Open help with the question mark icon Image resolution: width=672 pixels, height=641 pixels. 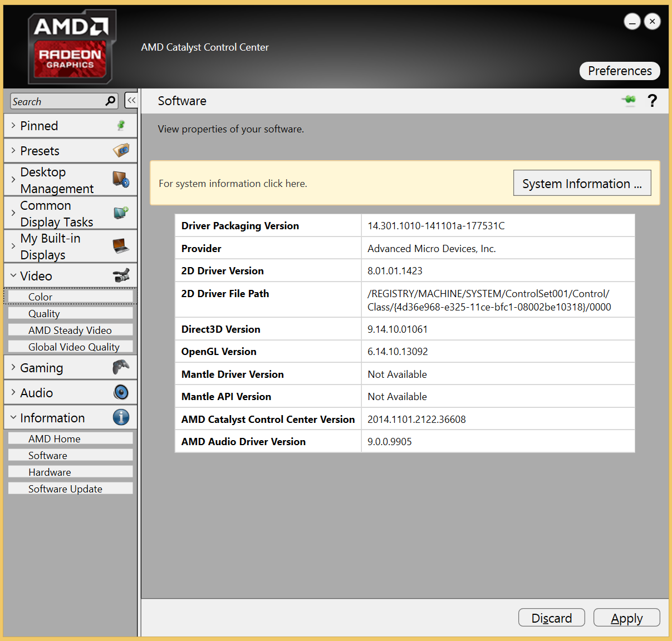coord(653,100)
